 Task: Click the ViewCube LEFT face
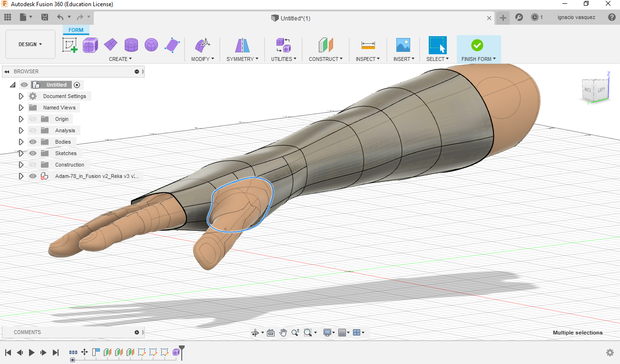tap(601, 90)
